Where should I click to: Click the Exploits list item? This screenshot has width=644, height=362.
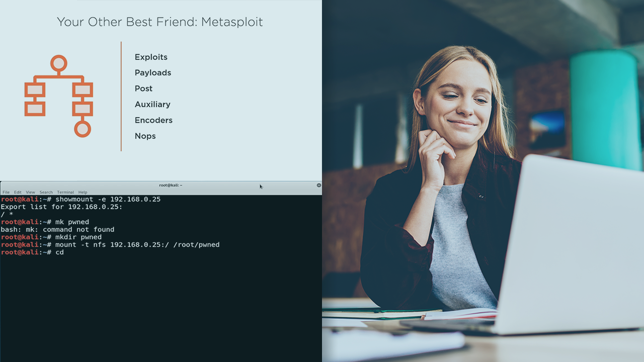click(151, 57)
